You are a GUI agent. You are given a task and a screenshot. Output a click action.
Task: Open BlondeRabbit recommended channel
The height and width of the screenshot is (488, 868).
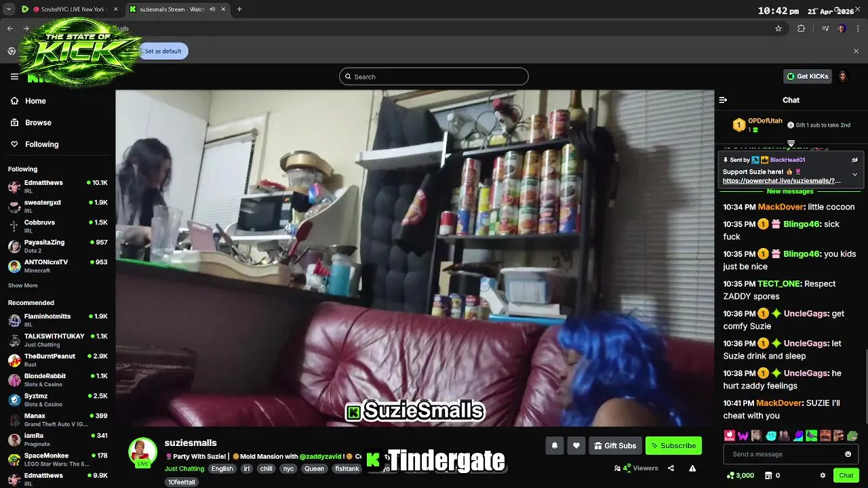click(58, 380)
